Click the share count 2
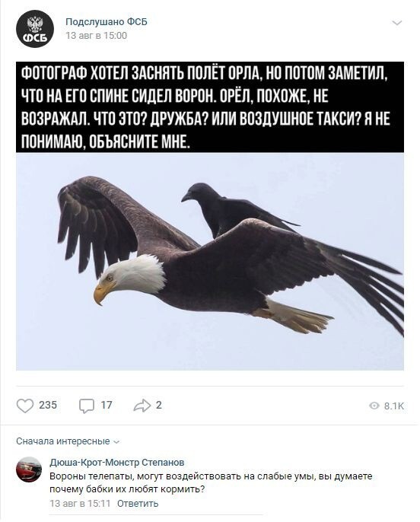 [x=159, y=405]
